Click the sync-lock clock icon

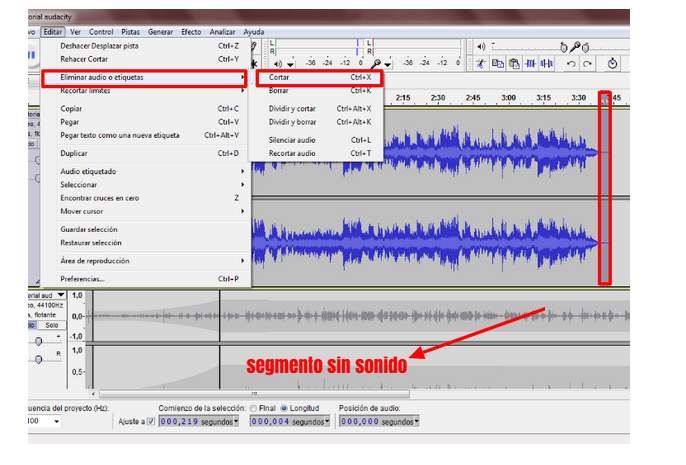pyautogui.click(x=612, y=63)
